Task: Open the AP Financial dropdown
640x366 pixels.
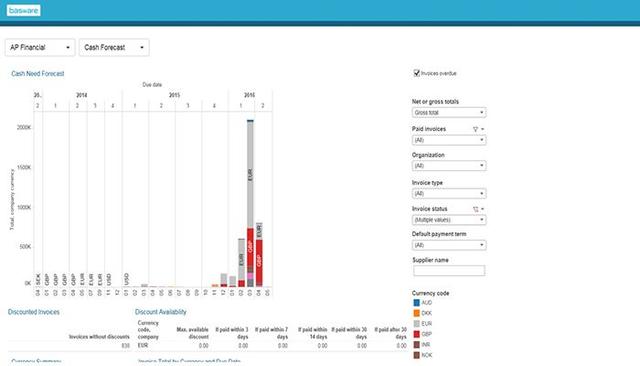Action: [x=40, y=47]
